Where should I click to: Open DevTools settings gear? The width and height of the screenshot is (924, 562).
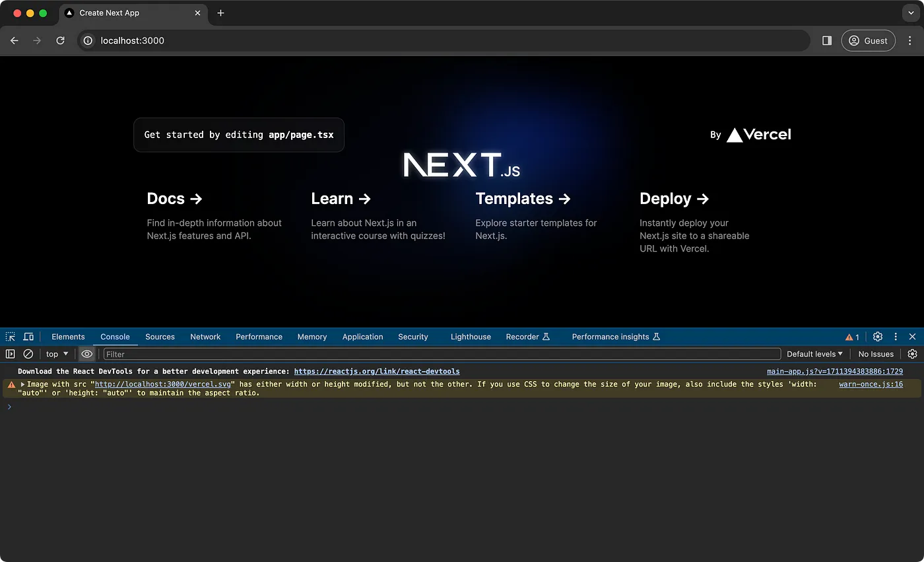click(878, 336)
